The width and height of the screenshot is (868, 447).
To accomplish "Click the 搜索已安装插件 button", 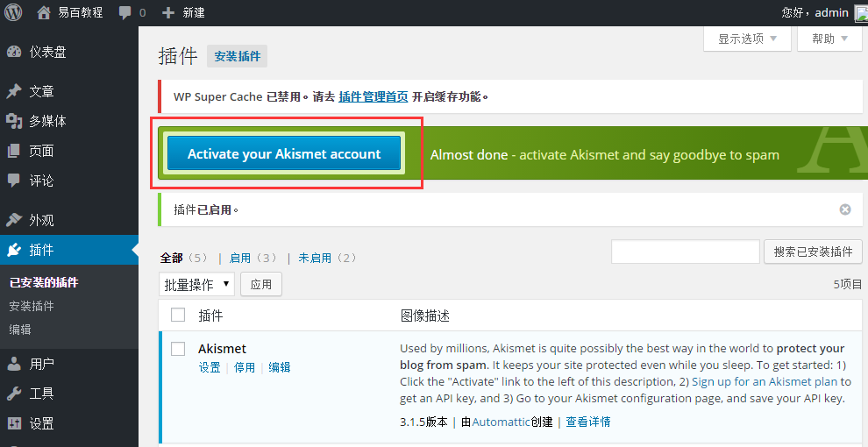I will [x=813, y=252].
